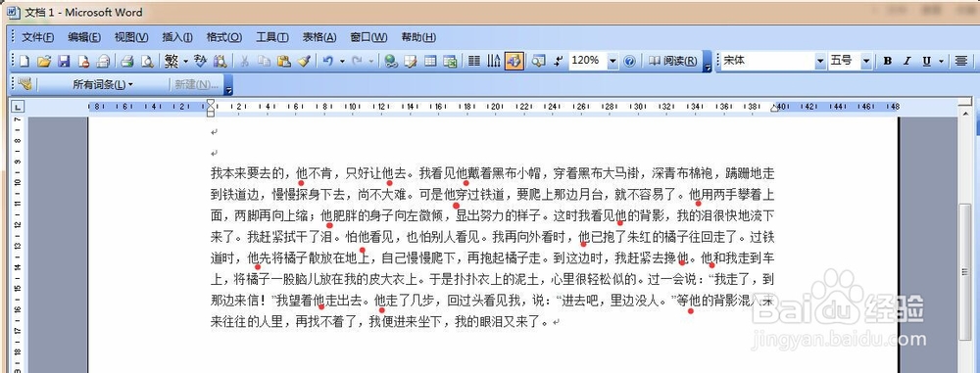Open a file with the folder icon
Viewport: 980px width, 373px height.
tap(43, 62)
